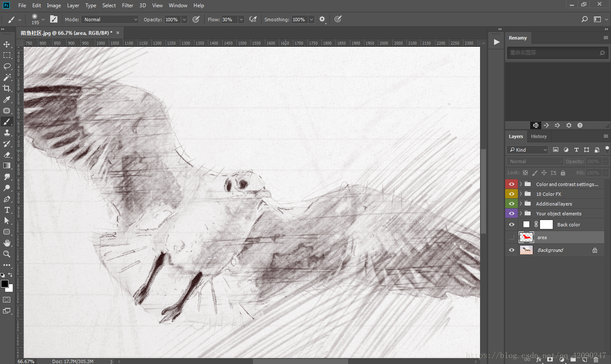Viewport: 611px width, 364px height.
Task: Enable airbrush-style build-up effects
Action: 253,19
